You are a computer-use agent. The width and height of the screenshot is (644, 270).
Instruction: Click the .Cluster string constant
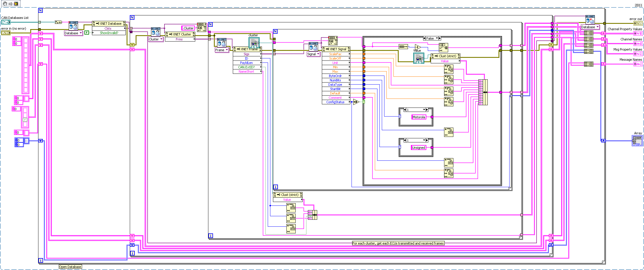click(188, 28)
